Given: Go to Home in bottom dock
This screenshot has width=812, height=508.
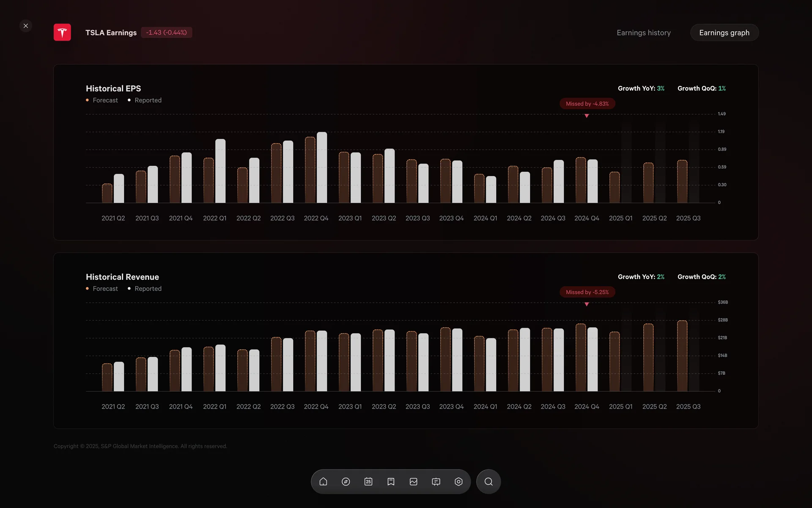Looking at the screenshot, I should point(323,482).
